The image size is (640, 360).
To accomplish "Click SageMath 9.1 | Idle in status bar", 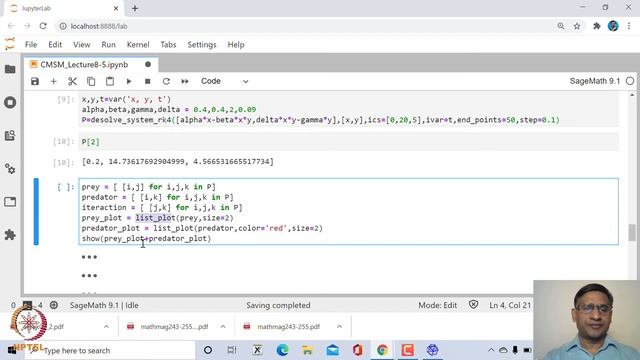I will (x=104, y=305).
